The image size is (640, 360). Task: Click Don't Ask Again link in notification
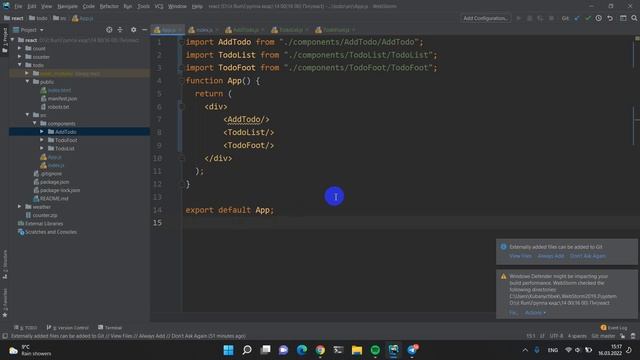[x=588, y=256]
